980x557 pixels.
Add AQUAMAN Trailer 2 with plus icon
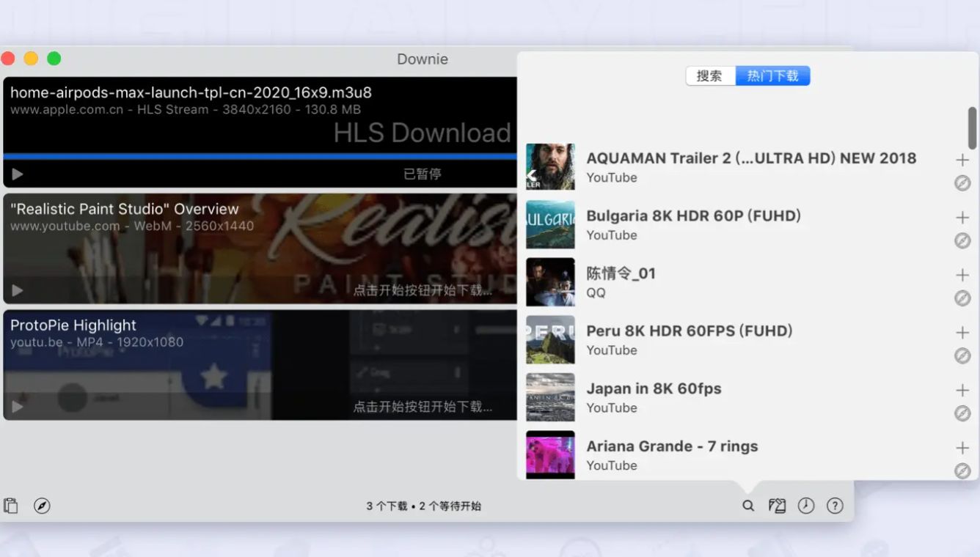pyautogui.click(x=962, y=160)
